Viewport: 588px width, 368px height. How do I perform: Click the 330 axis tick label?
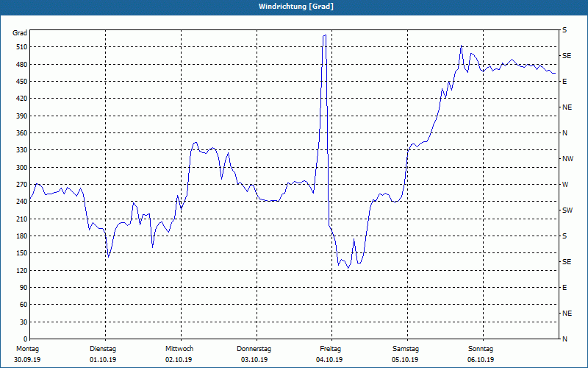22,150
